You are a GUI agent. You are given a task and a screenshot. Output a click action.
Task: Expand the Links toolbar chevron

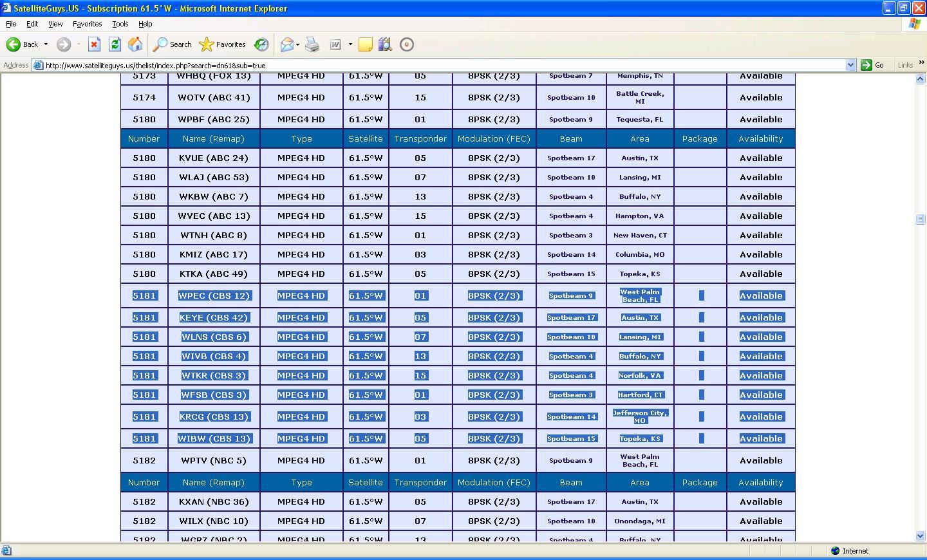(x=921, y=62)
